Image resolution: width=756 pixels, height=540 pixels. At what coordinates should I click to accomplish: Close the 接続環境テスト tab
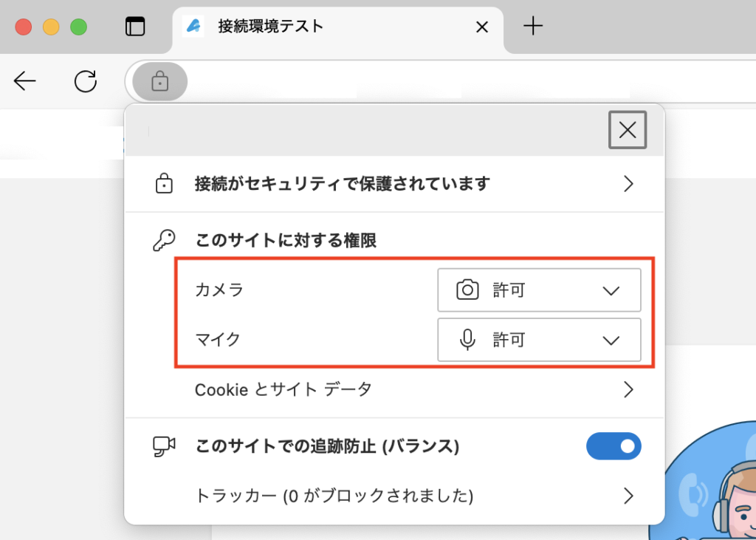pyautogui.click(x=481, y=27)
